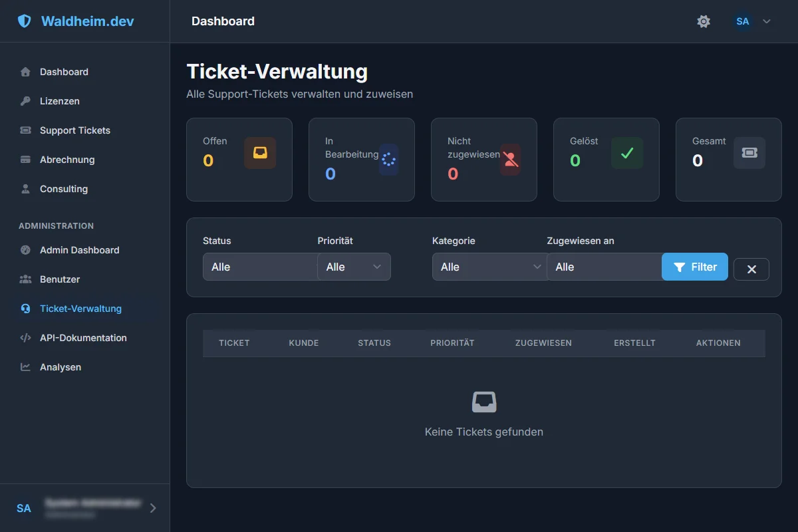Viewport: 798px width, 532px height.
Task: Click the red unassigned user icon
Action: pyautogui.click(x=510, y=160)
